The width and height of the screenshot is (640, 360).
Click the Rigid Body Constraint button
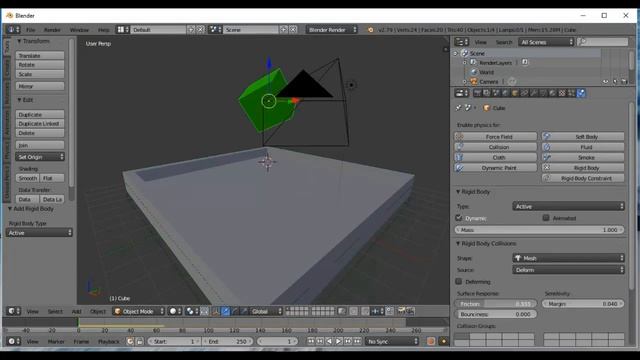[x=583, y=178]
